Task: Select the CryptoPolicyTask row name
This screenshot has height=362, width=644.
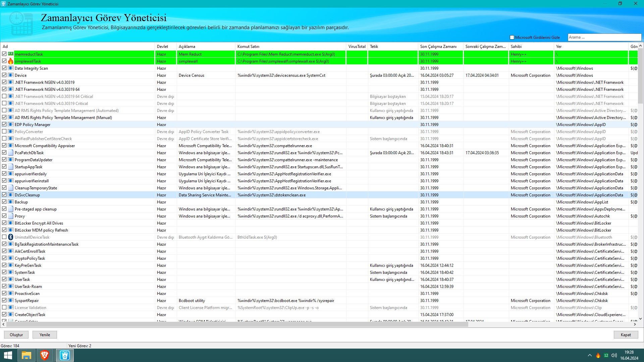Action: (x=30, y=258)
